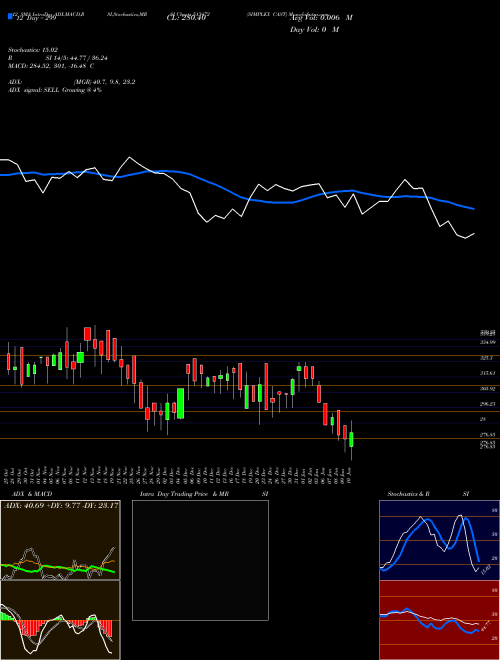
Task: Click the last green candlestick on the chart
Action: (351, 439)
